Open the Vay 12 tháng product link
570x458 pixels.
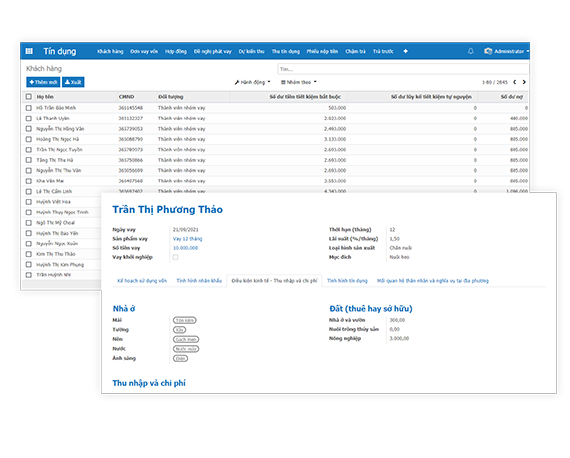(188, 239)
